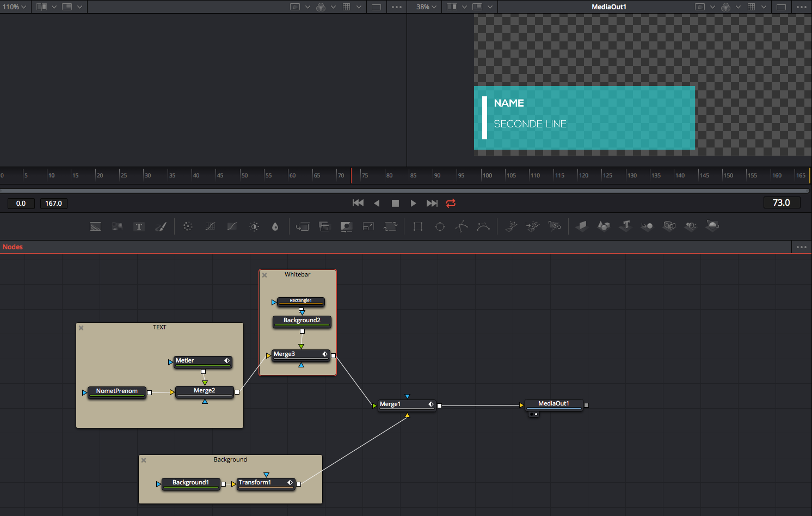Select the Background2 node

(x=302, y=321)
